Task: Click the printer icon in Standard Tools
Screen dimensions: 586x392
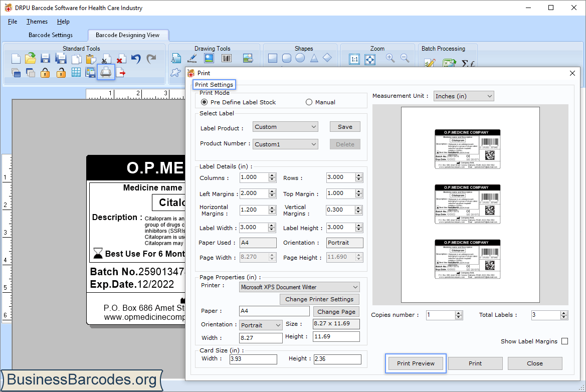Action: 106,72
